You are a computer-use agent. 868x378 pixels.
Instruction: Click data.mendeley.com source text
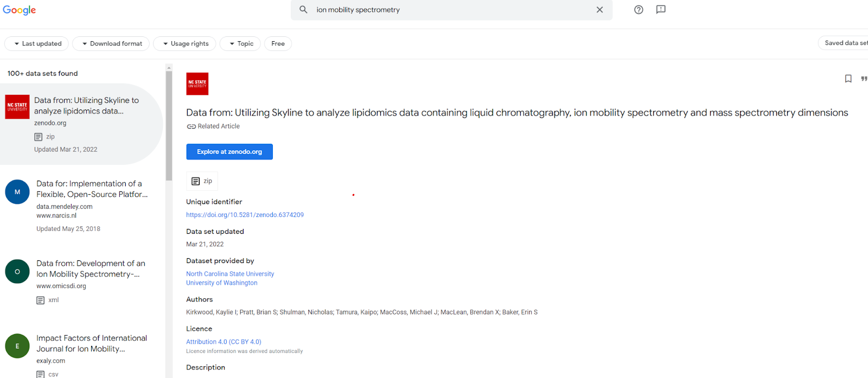click(x=65, y=207)
